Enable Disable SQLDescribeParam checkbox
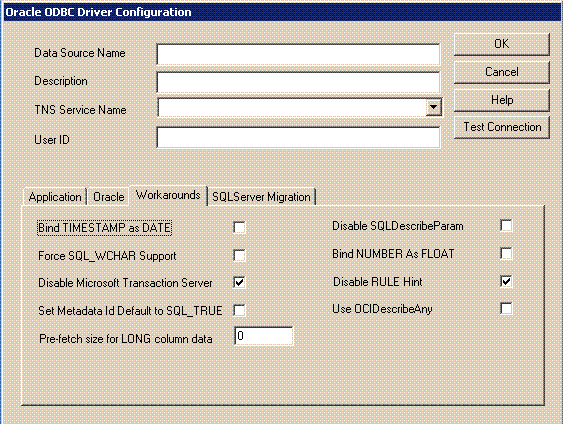Screen dimensions: 563x425 [x=506, y=226]
